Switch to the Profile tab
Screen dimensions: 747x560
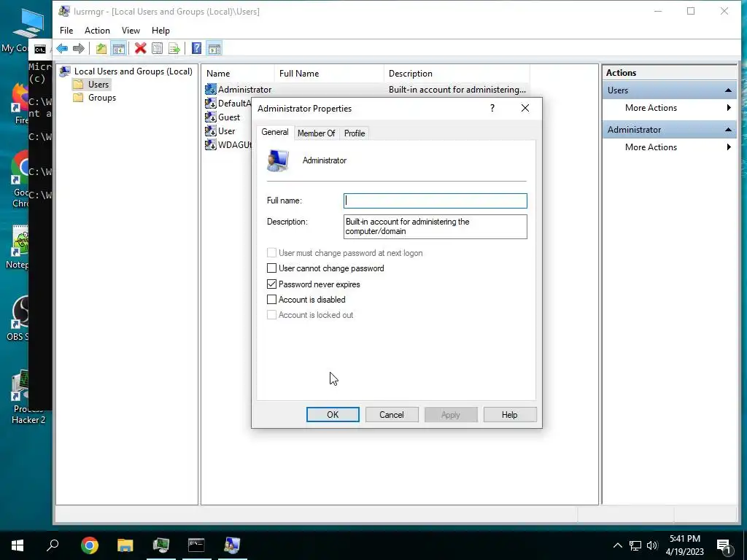coord(355,133)
